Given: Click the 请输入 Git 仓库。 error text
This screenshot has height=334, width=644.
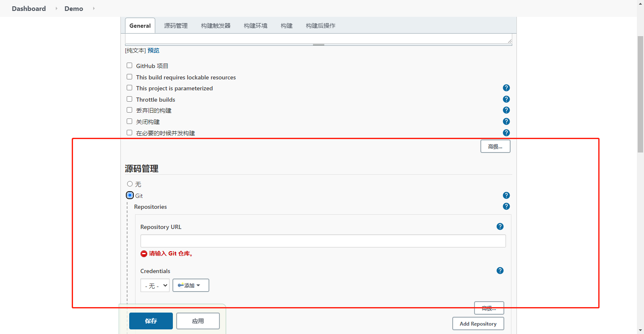Looking at the screenshot, I should [x=171, y=253].
